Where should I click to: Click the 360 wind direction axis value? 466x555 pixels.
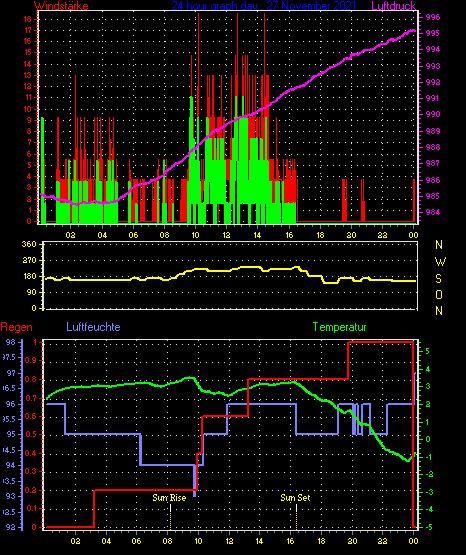click(x=29, y=244)
